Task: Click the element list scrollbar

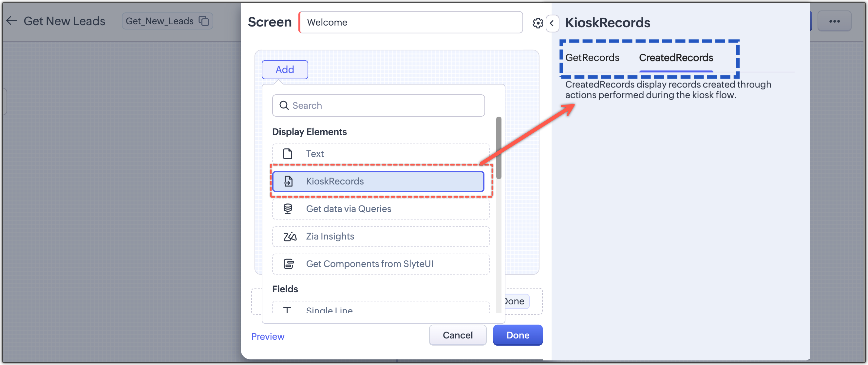Action: click(x=499, y=148)
